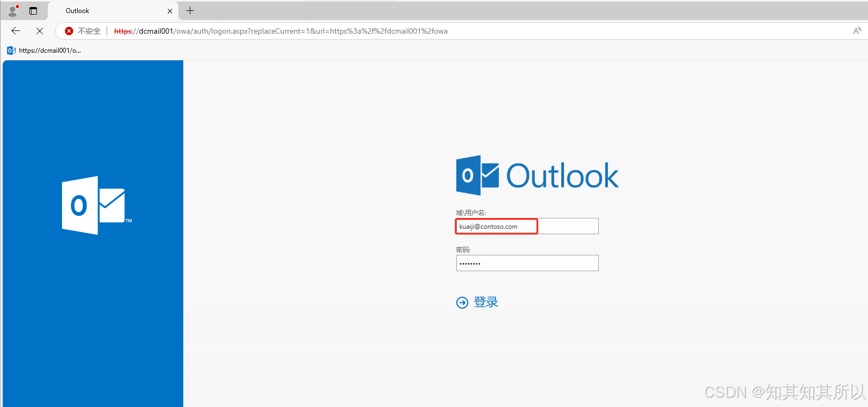Viewport: 868px width, 407px height.
Task: Click the 登录 sign-in link
Action: pos(486,302)
